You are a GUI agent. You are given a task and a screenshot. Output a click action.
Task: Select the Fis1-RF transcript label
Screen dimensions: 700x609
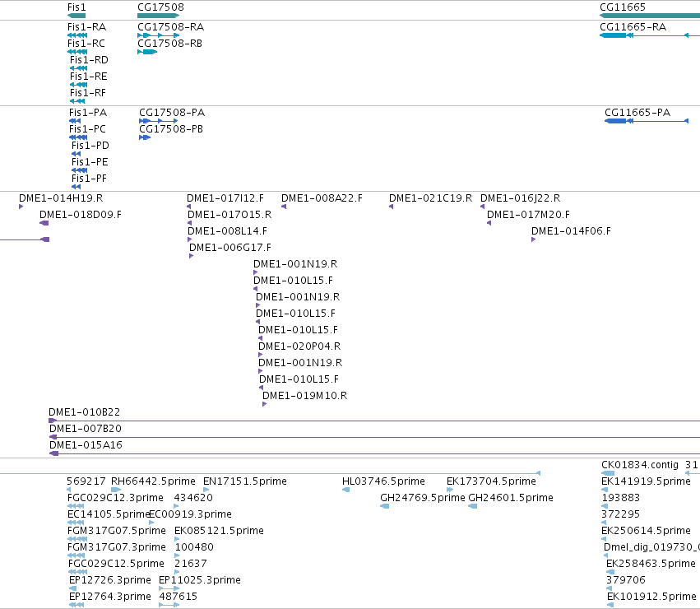[x=88, y=93]
